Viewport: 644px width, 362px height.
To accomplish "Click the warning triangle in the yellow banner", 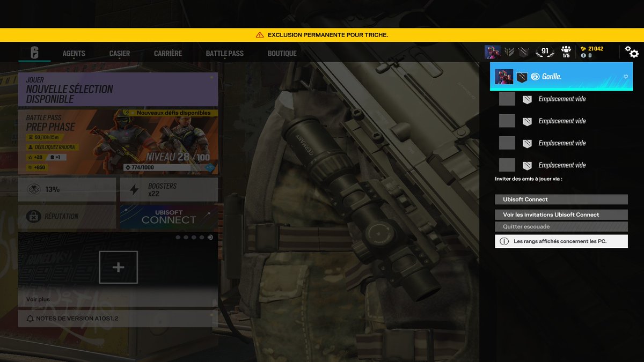I will tap(260, 35).
